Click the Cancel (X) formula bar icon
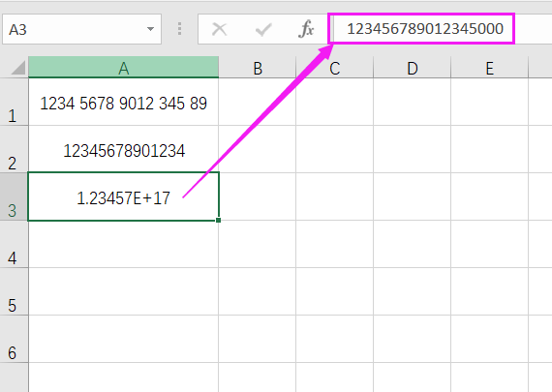Image resolution: width=552 pixels, height=392 pixels. pyautogui.click(x=219, y=29)
